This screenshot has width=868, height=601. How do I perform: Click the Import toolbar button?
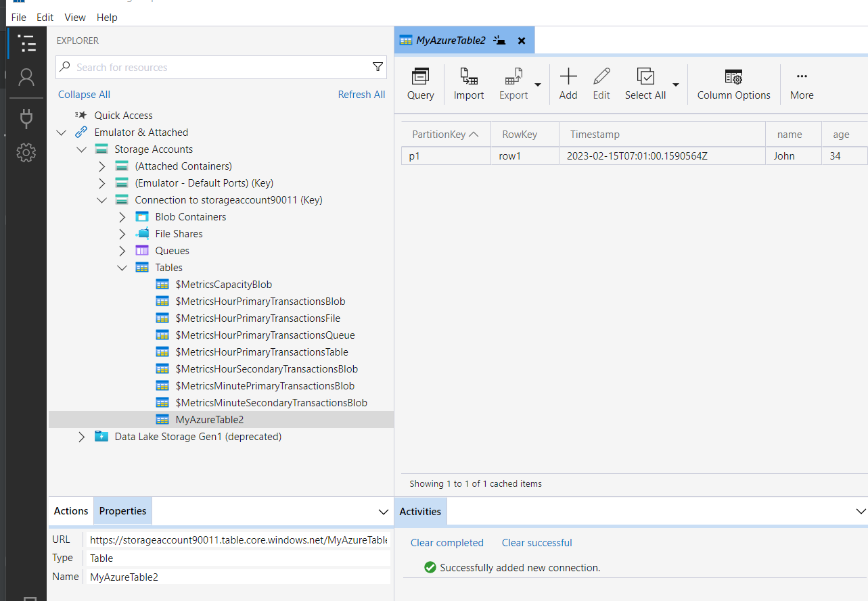coord(469,85)
